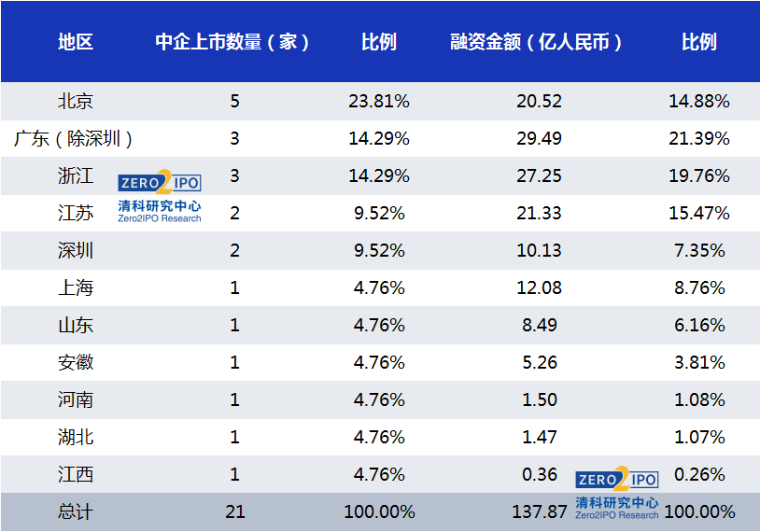Click the total count 21 cell

234,511
